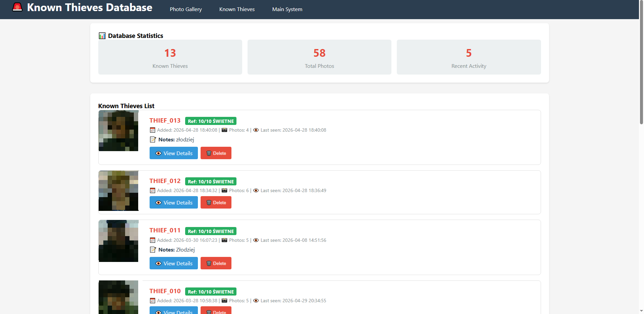The image size is (644, 314).
Task: Go to the Known Thieves nav link
Action: (237, 9)
